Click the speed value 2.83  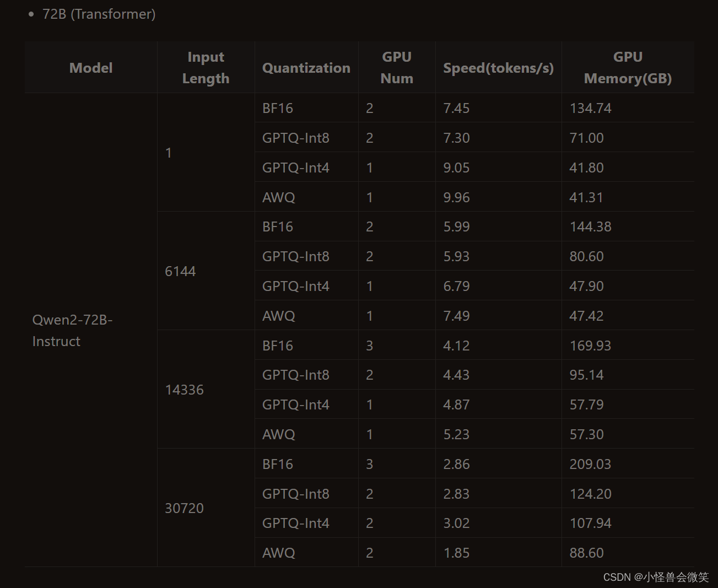pos(456,494)
